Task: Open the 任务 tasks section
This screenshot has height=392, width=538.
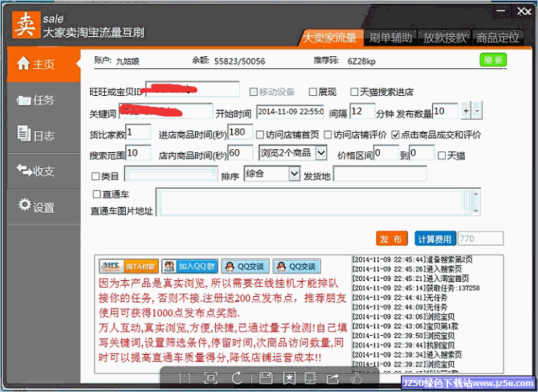Action: coord(43,100)
